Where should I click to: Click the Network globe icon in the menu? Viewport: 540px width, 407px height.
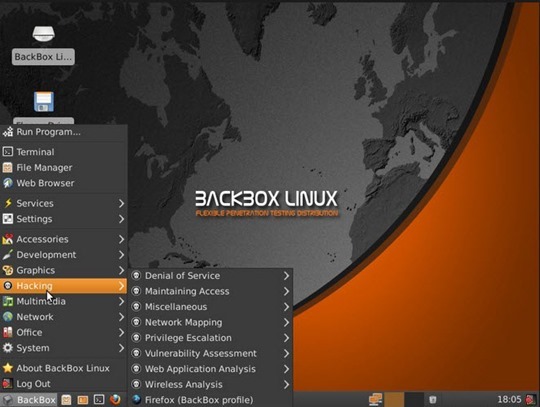(8, 317)
